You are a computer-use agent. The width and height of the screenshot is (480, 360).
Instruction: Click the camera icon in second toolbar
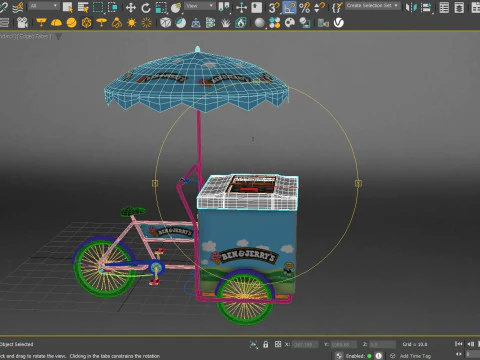[x=22, y=23]
